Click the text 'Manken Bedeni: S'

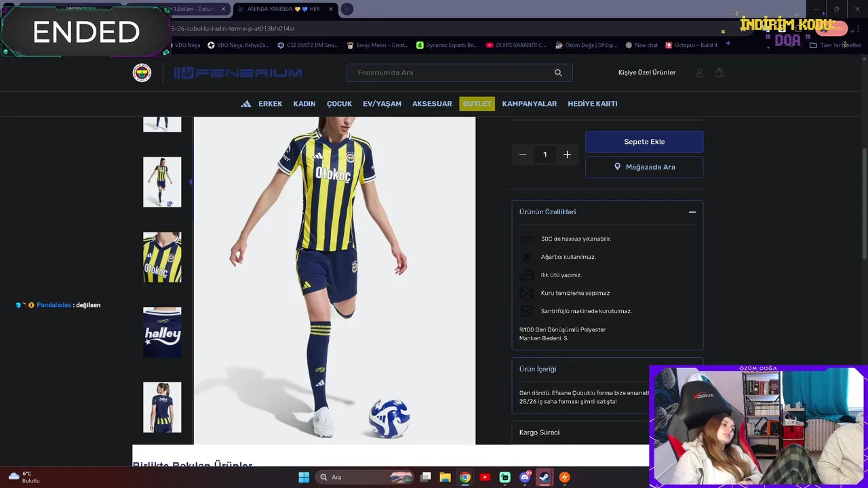click(x=543, y=338)
